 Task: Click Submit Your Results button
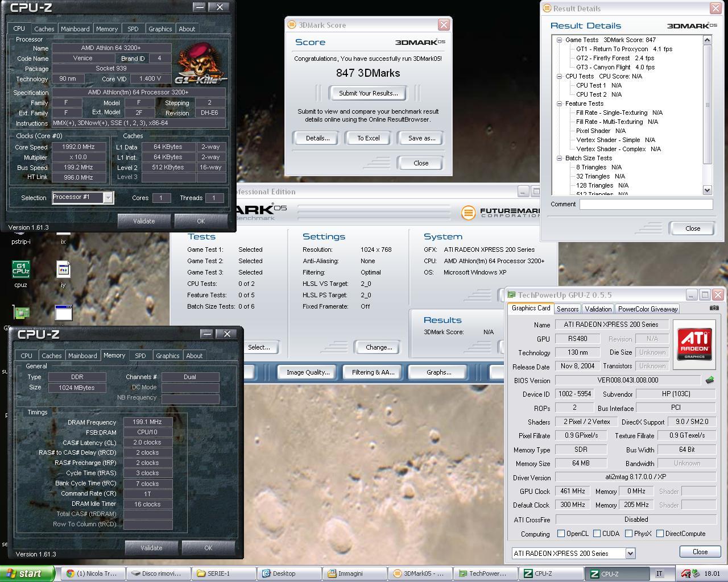368,93
